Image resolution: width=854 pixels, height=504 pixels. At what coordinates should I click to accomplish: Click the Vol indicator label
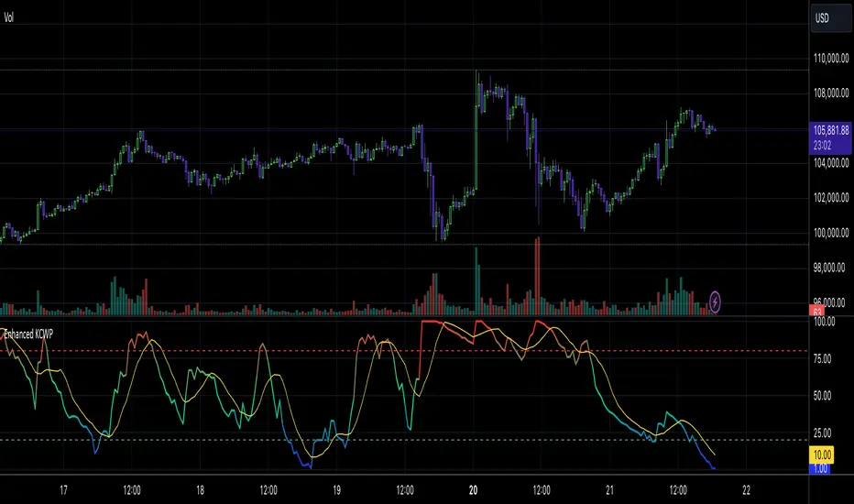[x=8, y=18]
